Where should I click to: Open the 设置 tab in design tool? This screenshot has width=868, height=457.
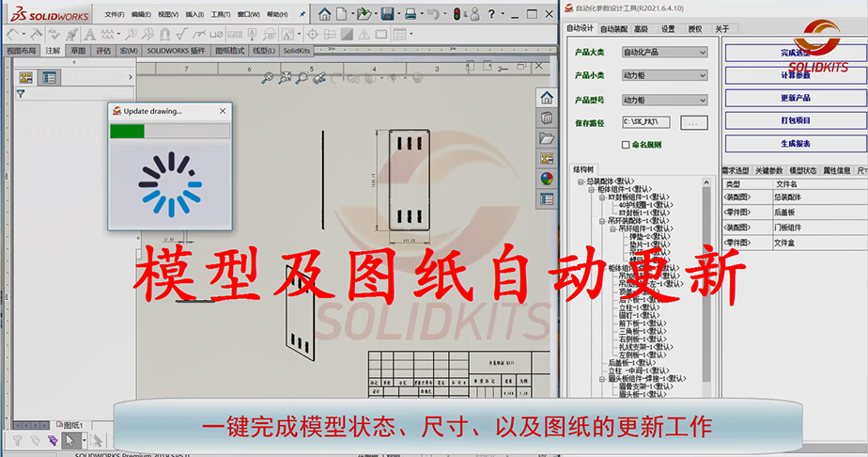coord(668,29)
